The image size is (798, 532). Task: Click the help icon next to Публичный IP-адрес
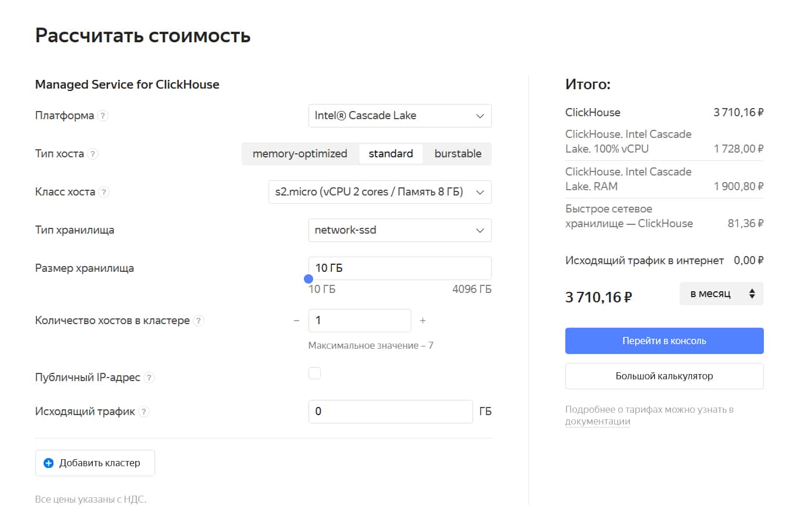click(x=149, y=378)
